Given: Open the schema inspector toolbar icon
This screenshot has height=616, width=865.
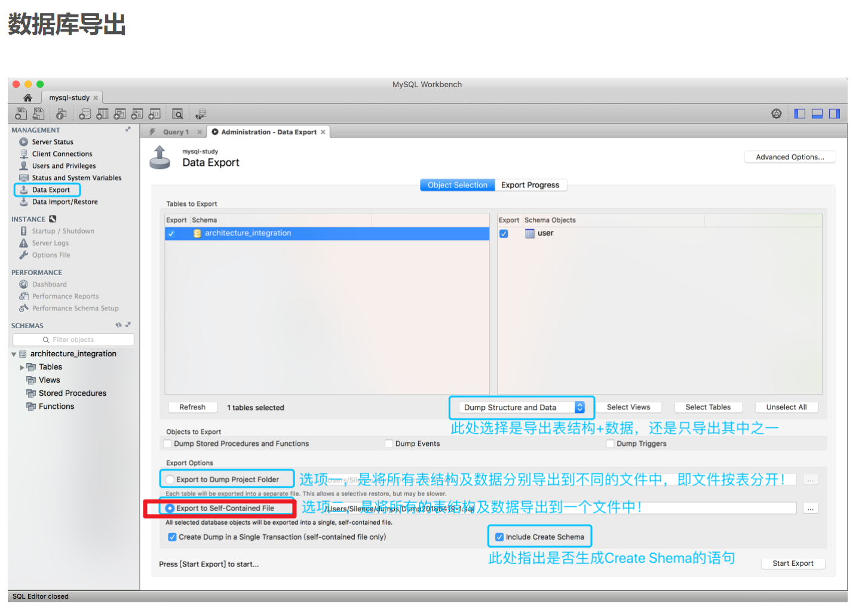Looking at the screenshot, I should (x=61, y=113).
